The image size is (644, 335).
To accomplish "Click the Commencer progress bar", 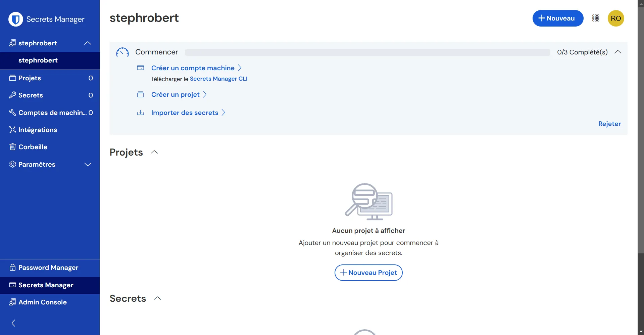I will [x=367, y=52].
